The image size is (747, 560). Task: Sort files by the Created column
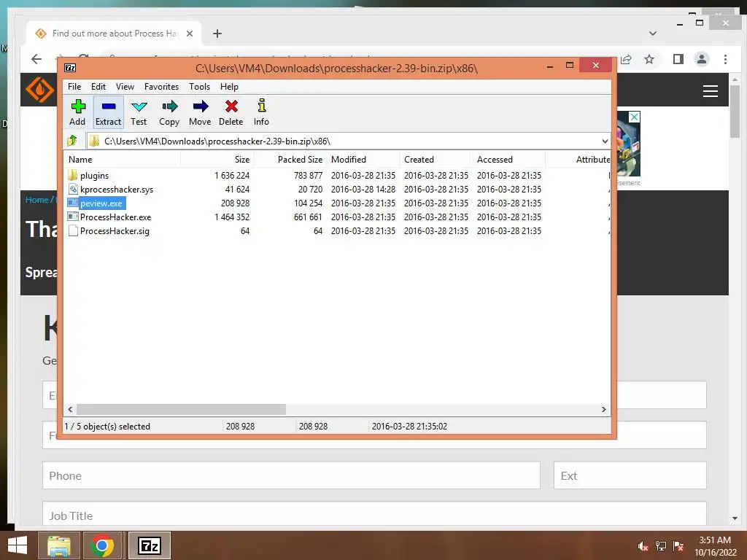point(436,160)
